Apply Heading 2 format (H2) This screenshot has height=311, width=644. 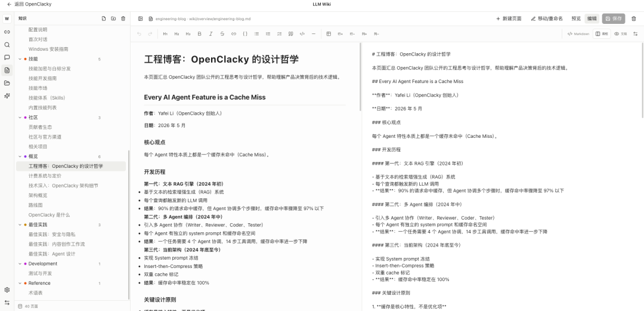coord(177,34)
